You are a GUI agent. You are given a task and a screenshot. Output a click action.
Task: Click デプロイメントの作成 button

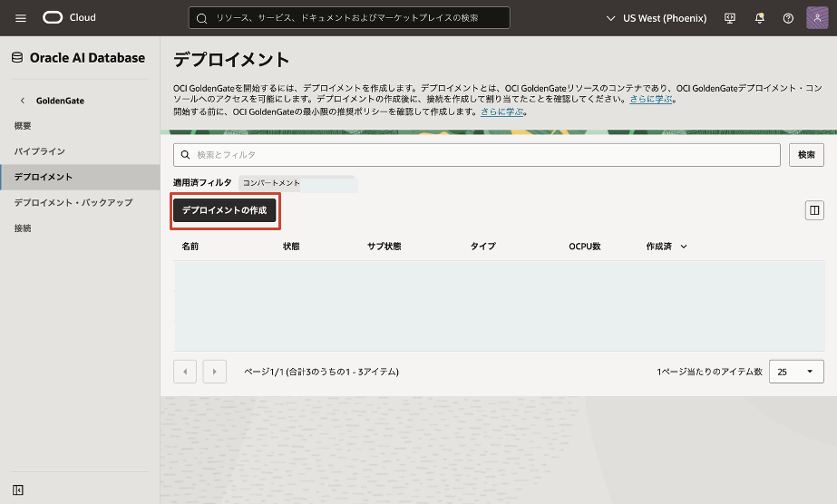click(224, 210)
